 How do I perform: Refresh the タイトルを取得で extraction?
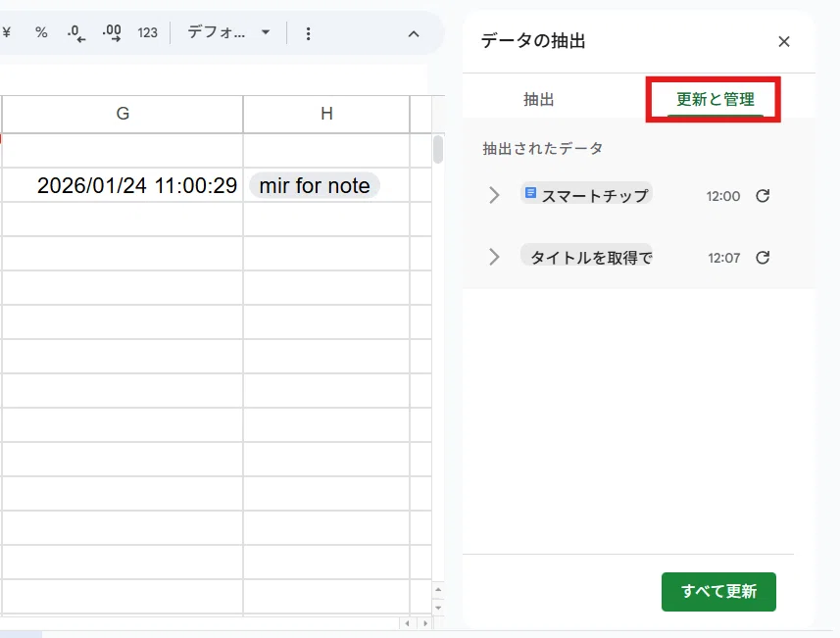[763, 258]
